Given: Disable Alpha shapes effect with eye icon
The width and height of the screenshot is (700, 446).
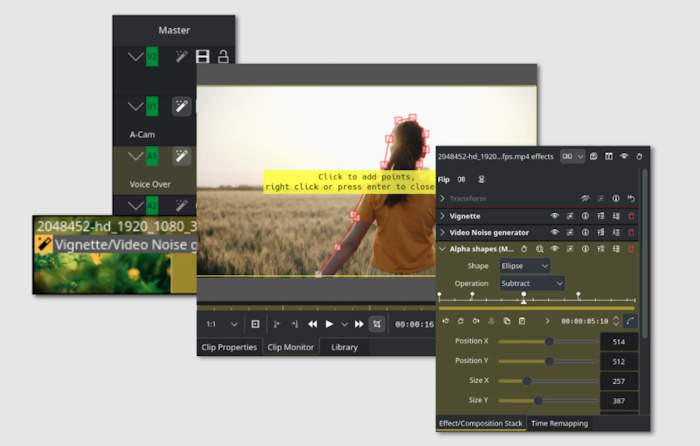Looking at the screenshot, I should click(x=554, y=249).
